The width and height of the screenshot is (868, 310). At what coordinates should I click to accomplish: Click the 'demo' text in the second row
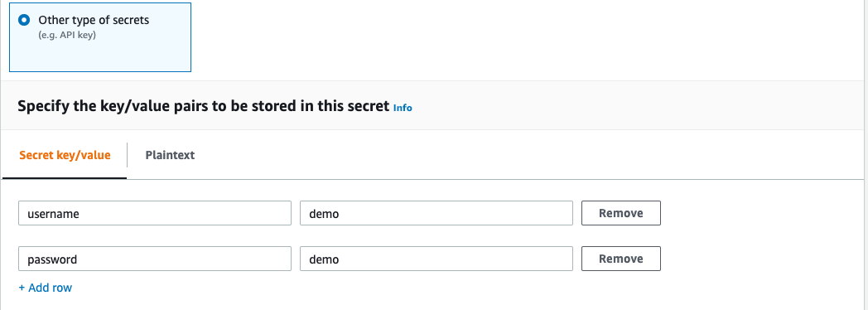tap(324, 259)
